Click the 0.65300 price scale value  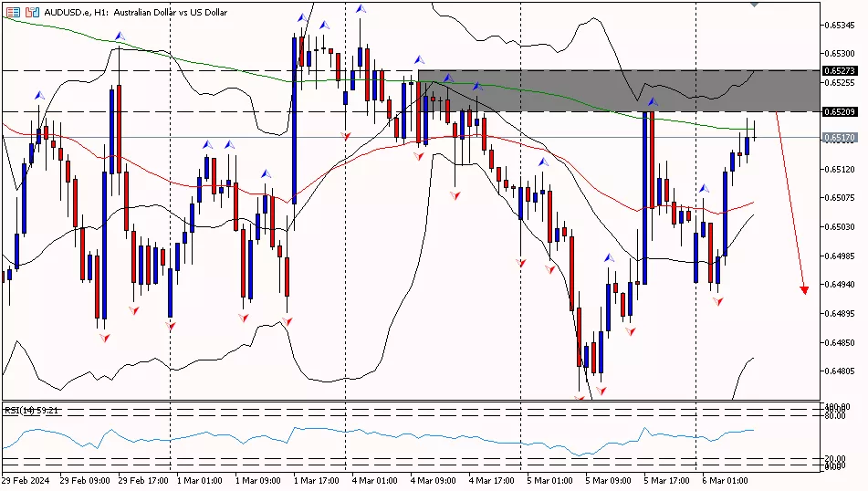(x=839, y=54)
